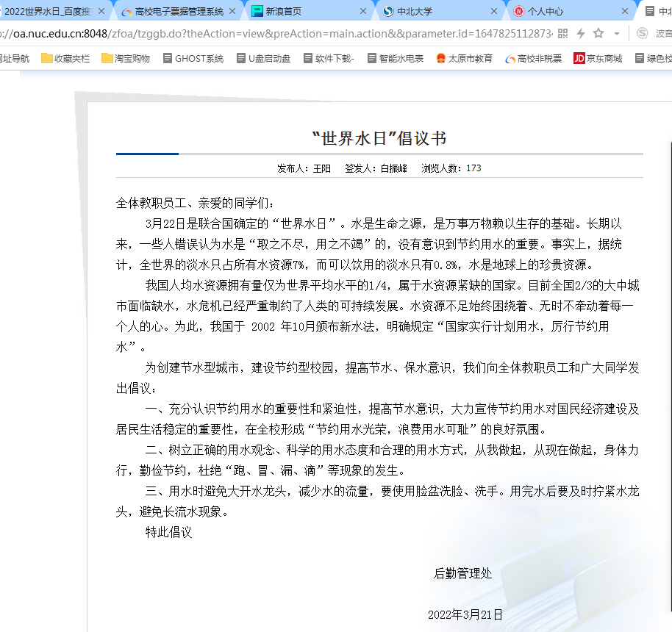
Task: Click the QR code icon in address bar
Action: pyautogui.click(x=563, y=34)
